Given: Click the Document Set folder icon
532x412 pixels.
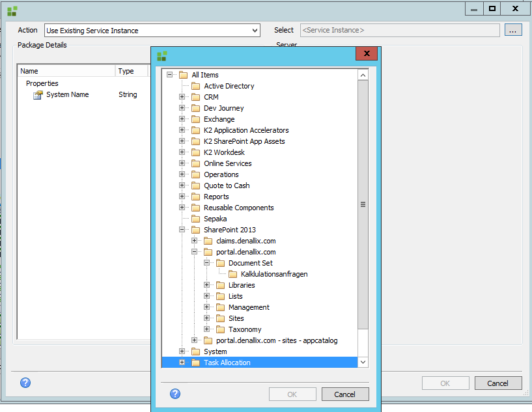Looking at the screenshot, I should pyautogui.click(x=220, y=263).
